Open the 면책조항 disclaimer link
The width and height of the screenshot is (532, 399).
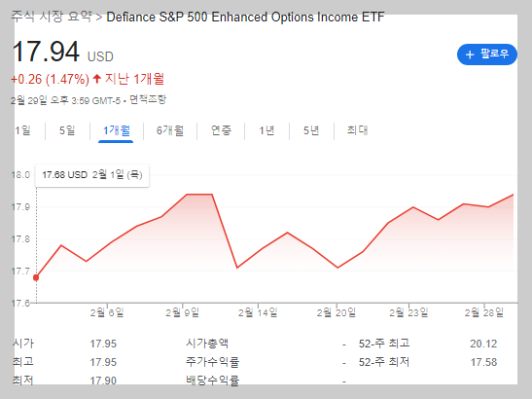click(148, 100)
